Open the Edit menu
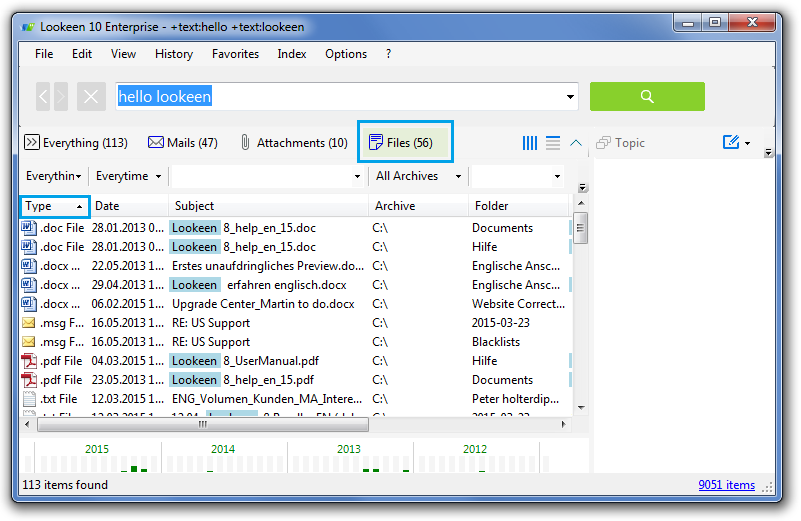The image size is (801, 521). [82, 54]
